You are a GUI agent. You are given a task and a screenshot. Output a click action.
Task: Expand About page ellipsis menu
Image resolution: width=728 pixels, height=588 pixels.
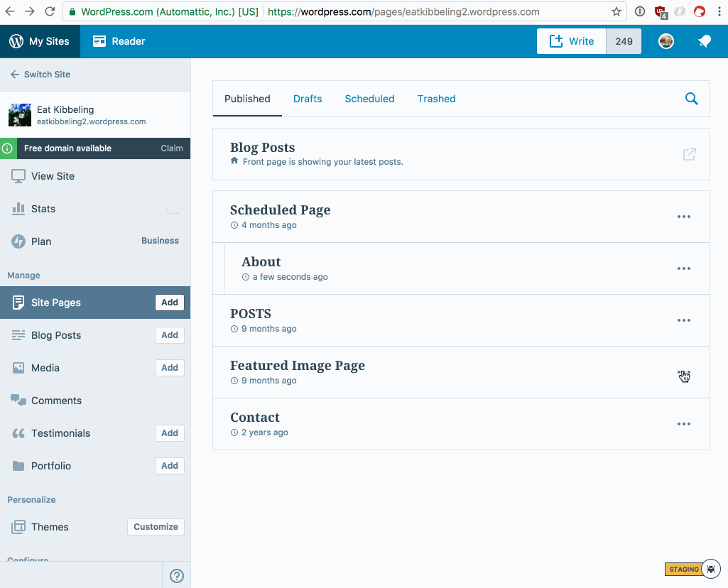click(x=684, y=268)
